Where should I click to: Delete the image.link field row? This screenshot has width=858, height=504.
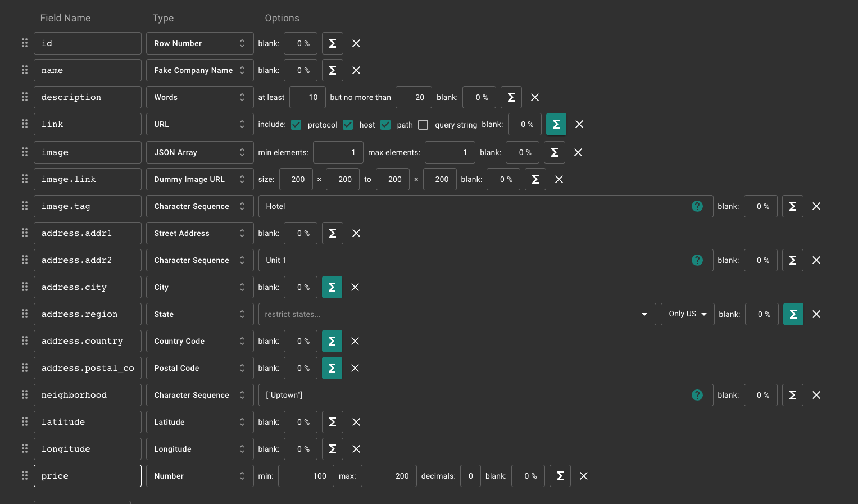[559, 179]
